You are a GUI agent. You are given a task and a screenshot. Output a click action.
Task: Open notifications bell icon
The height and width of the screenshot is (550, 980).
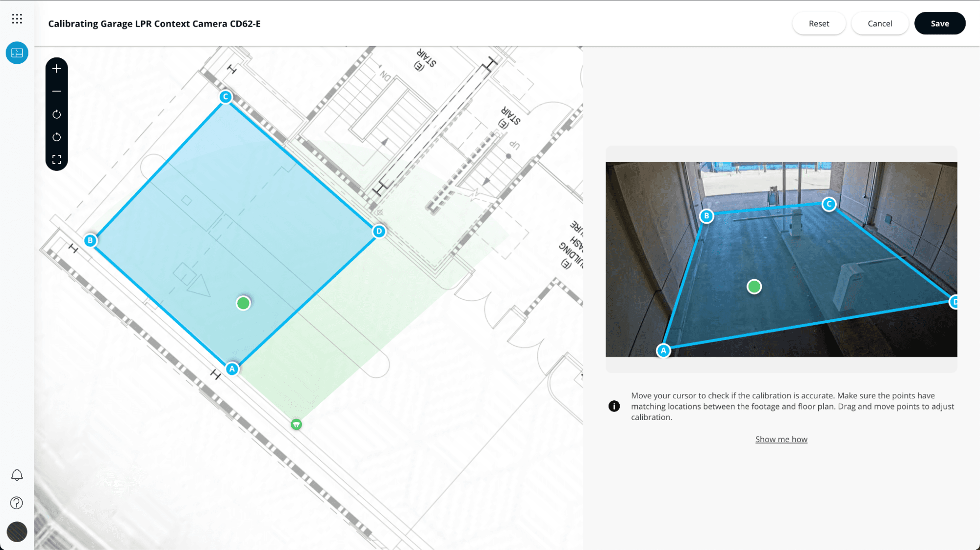pos(17,475)
